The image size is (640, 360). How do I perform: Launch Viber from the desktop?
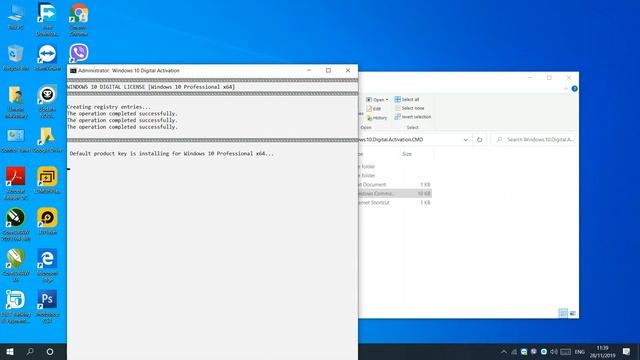tap(78, 53)
